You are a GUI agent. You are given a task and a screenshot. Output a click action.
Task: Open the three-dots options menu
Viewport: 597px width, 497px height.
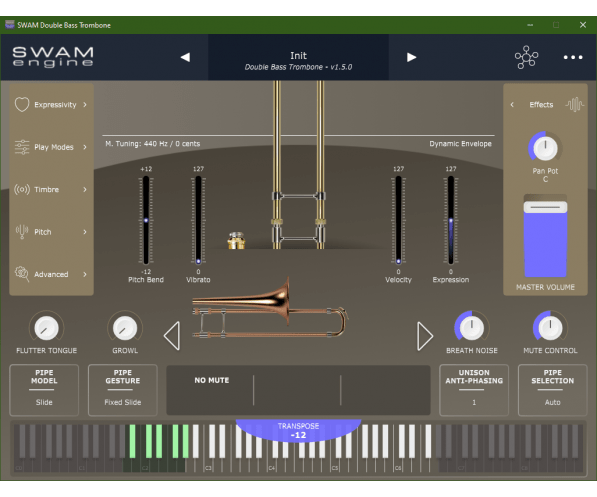click(573, 57)
